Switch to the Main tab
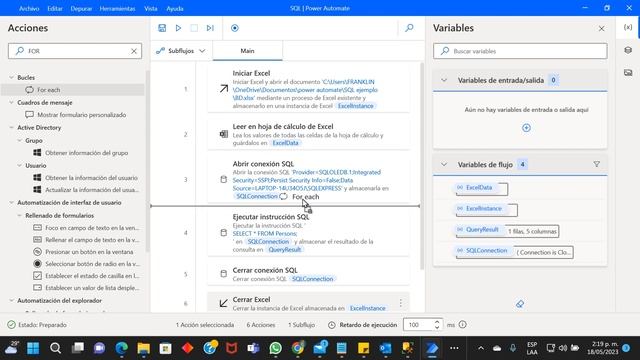This screenshot has width=640, height=360. 247,51
